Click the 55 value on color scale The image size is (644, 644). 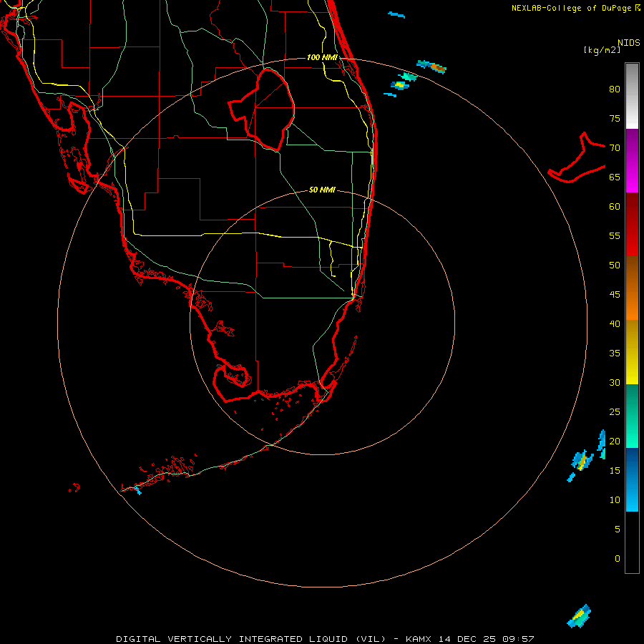(615, 235)
